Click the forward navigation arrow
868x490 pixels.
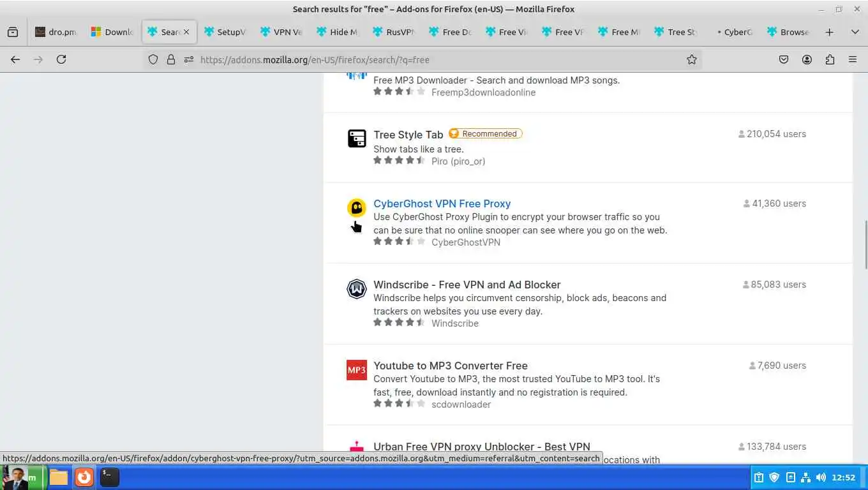click(38, 59)
